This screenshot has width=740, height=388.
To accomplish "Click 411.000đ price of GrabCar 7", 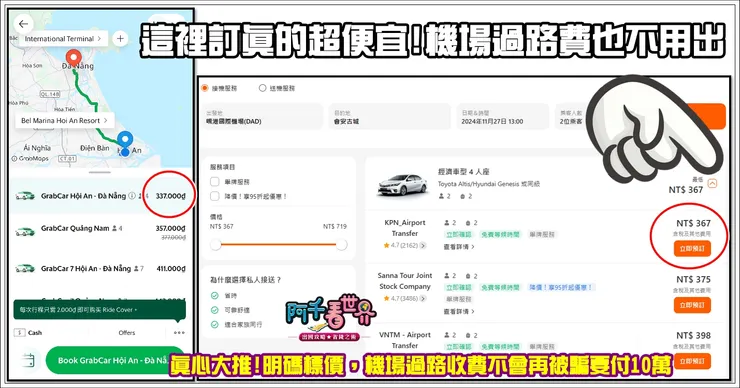I will [171, 269].
